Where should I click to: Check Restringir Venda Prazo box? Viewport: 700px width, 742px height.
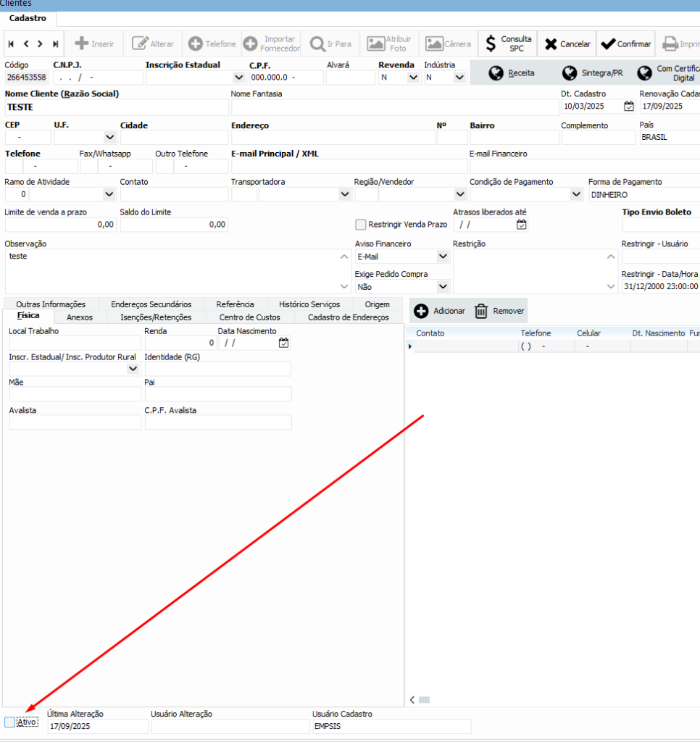click(361, 225)
